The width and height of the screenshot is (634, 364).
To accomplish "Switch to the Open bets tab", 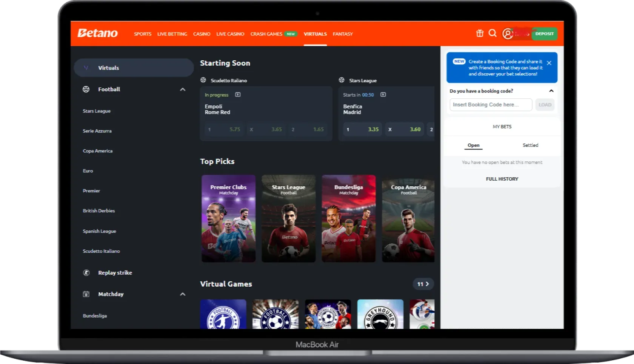I will click(x=473, y=145).
